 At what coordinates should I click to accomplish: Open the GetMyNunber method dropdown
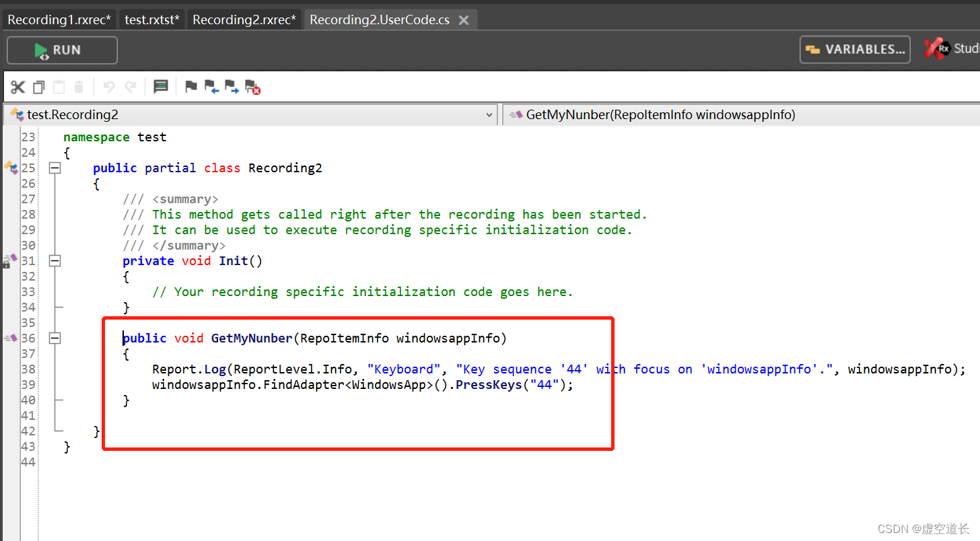(741, 115)
